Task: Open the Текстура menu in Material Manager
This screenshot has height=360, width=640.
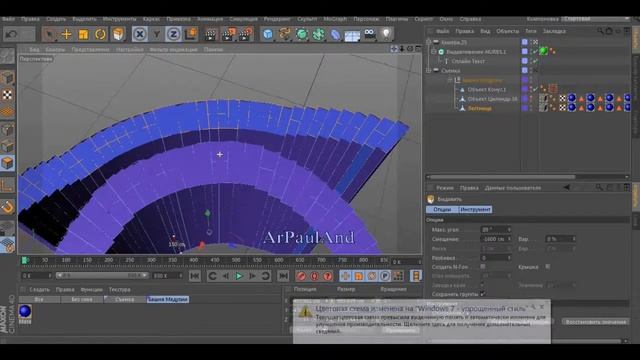Action: [120, 289]
